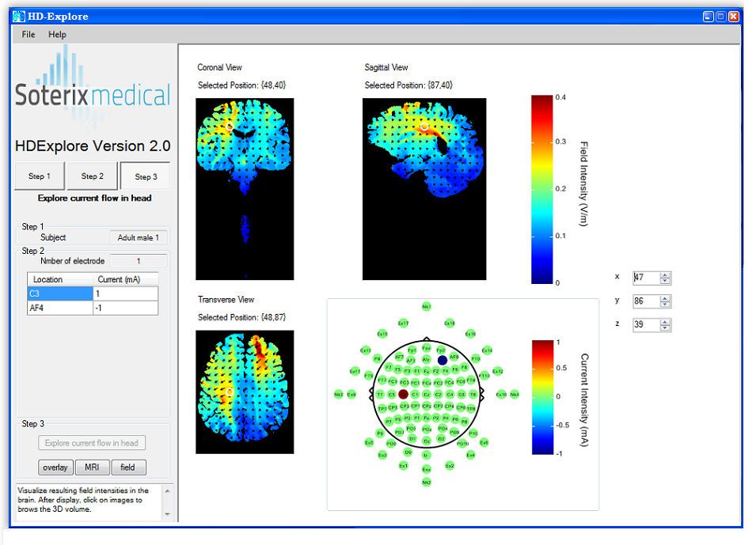This screenshot has height=545, width=756.
Task: Select the Cz electrode at the head center
Action: (427, 394)
